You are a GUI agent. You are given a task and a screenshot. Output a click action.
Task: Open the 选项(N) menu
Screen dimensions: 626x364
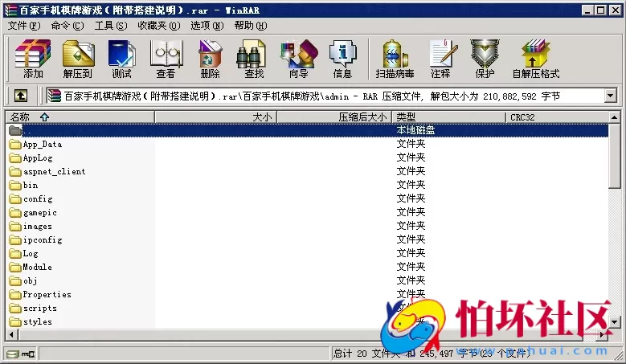pos(207,26)
